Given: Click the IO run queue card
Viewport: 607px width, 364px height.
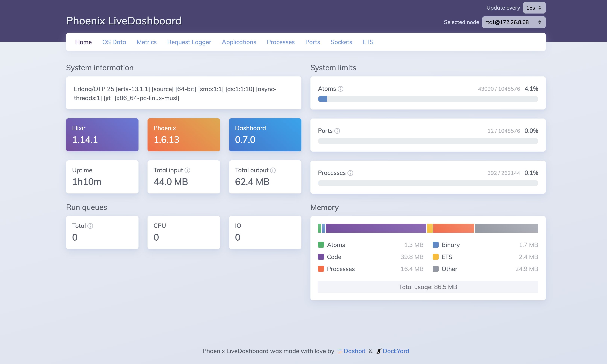Looking at the screenshot, I should [265, 233].
